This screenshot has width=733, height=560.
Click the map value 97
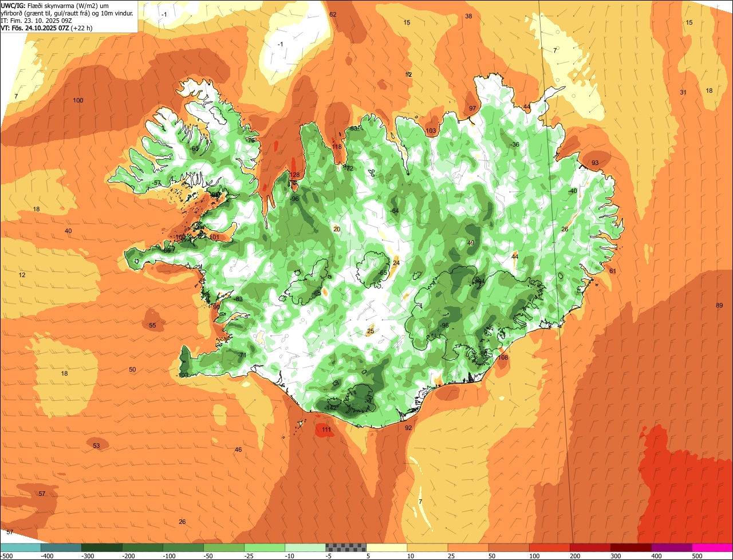[472, 109]
